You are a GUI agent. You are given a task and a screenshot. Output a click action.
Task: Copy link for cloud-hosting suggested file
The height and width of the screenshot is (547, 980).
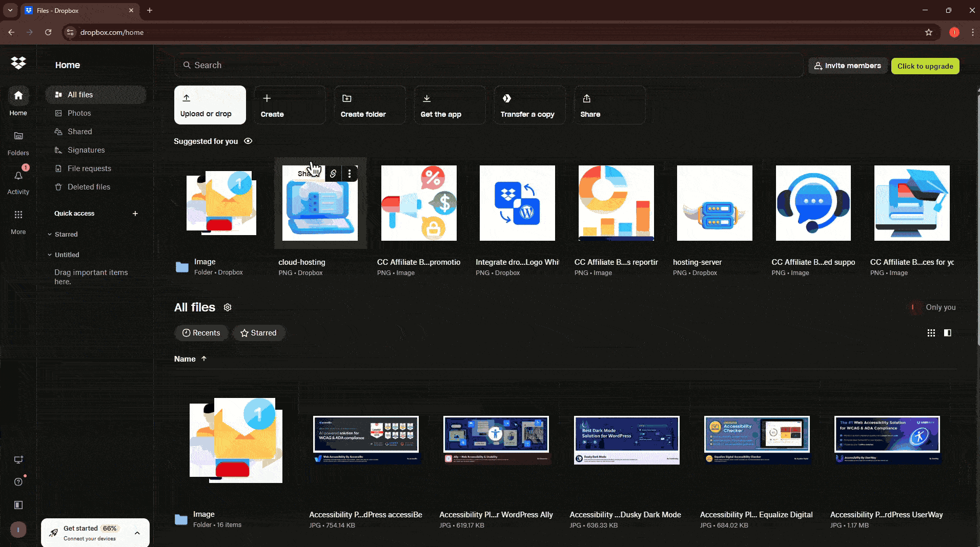pos(333,174)
